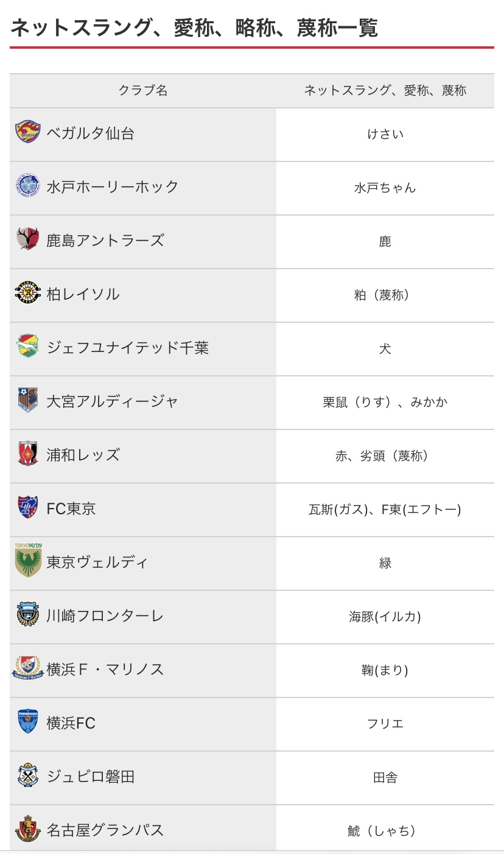Click the ネットスラング、愛称、蔑称 column header
Viewport: 504px width, 854px height.
click(385, 91)
